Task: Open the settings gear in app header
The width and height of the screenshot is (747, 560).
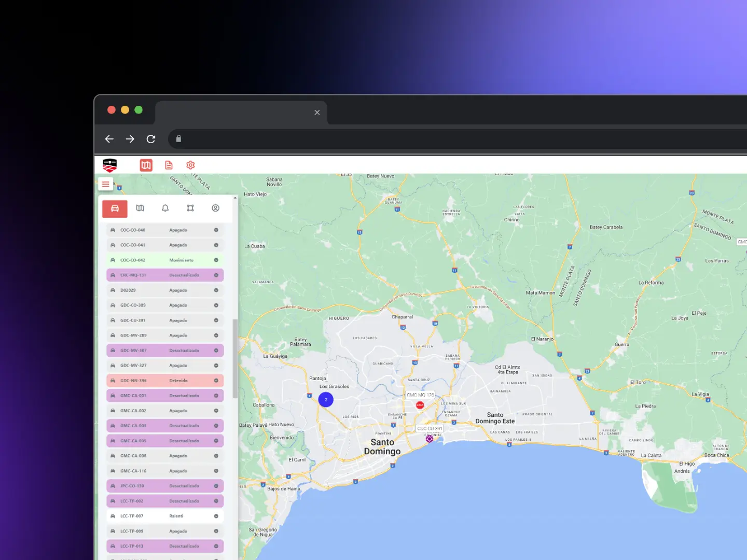Action: pos(190,165)
